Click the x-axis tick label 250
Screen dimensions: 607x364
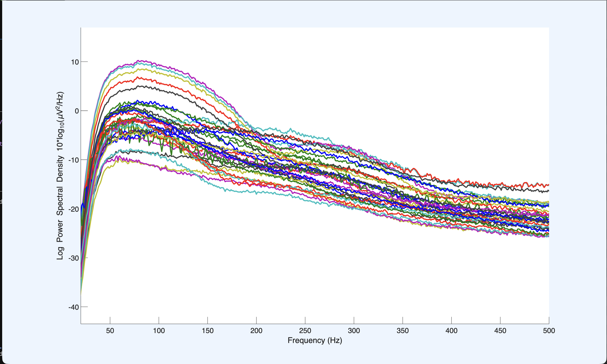[305, 331]
